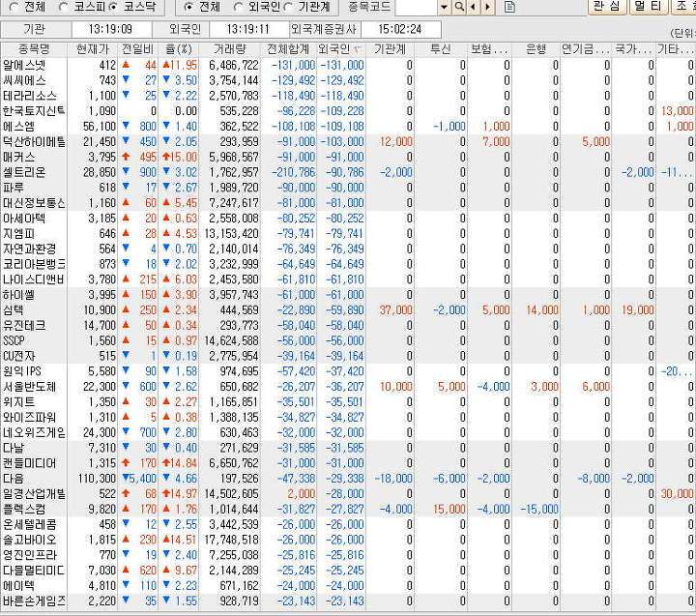Click 솔고바이오 거래량 value 17,748,518

click(x=231, y=540)
